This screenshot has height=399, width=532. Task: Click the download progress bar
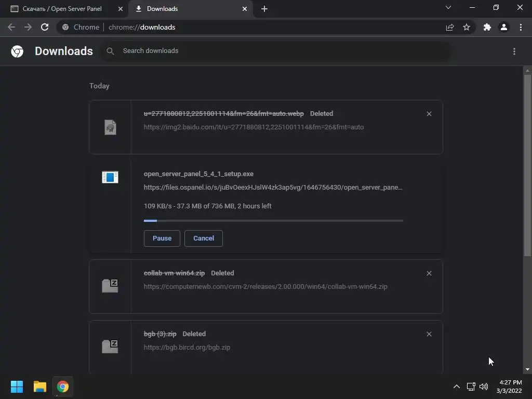coord(273,220)
